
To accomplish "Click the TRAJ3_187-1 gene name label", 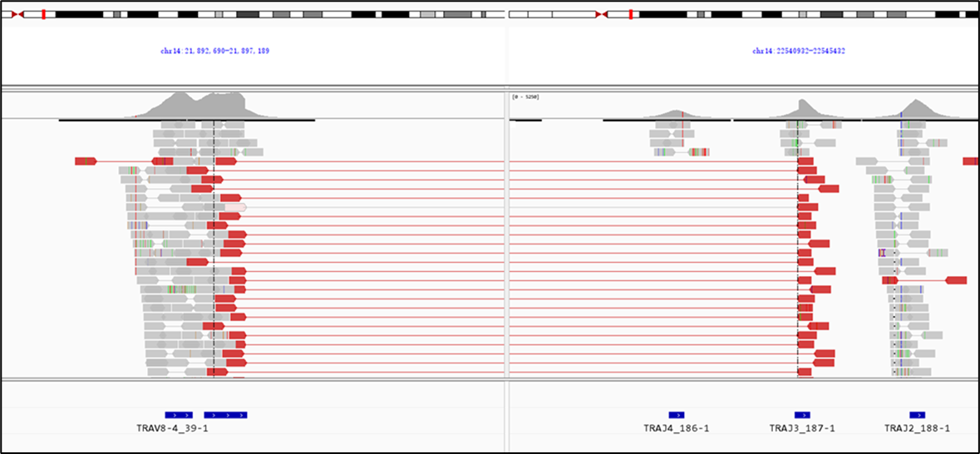I will click(801, 429).
